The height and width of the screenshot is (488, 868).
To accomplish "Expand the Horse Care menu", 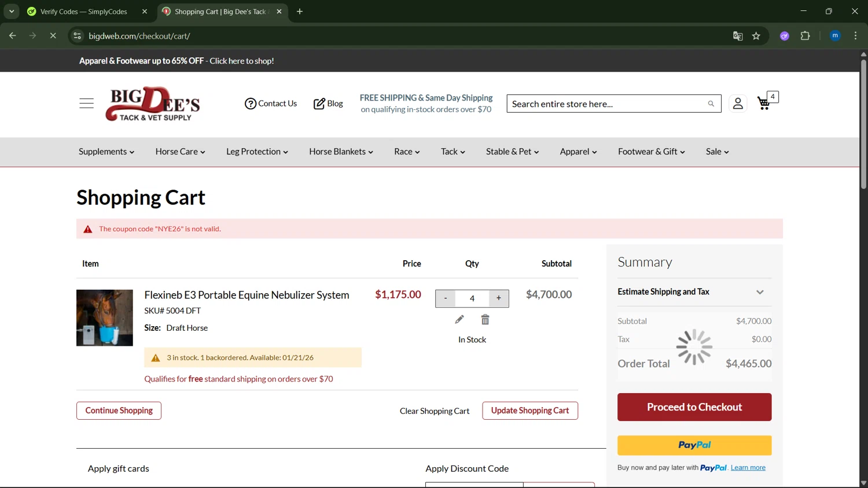I will [x=180, y=151].
